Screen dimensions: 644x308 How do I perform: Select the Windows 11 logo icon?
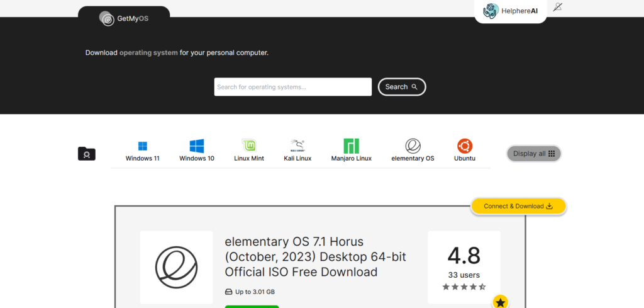click(143, 146)
